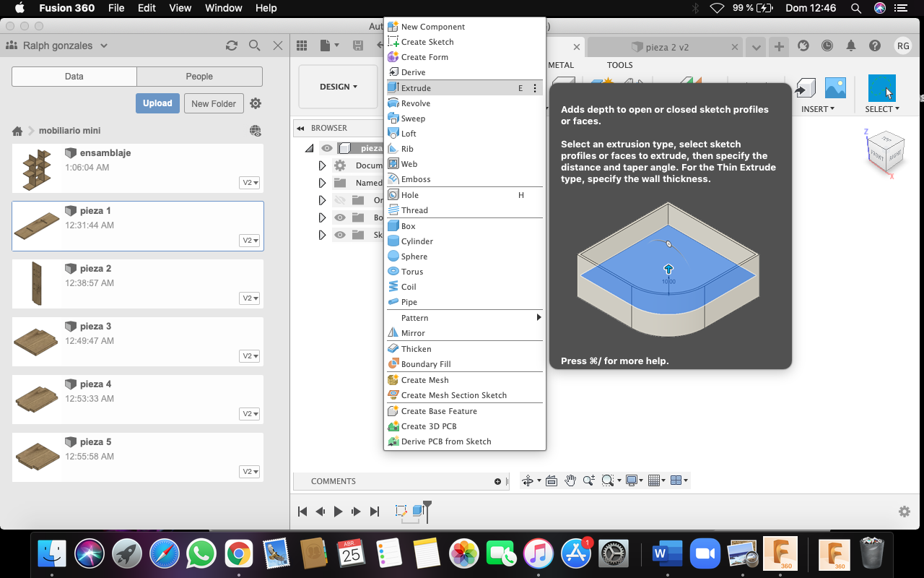Open the File menu in the menu bar
Viewport: 924px width, 578px height.
point(116,8)
